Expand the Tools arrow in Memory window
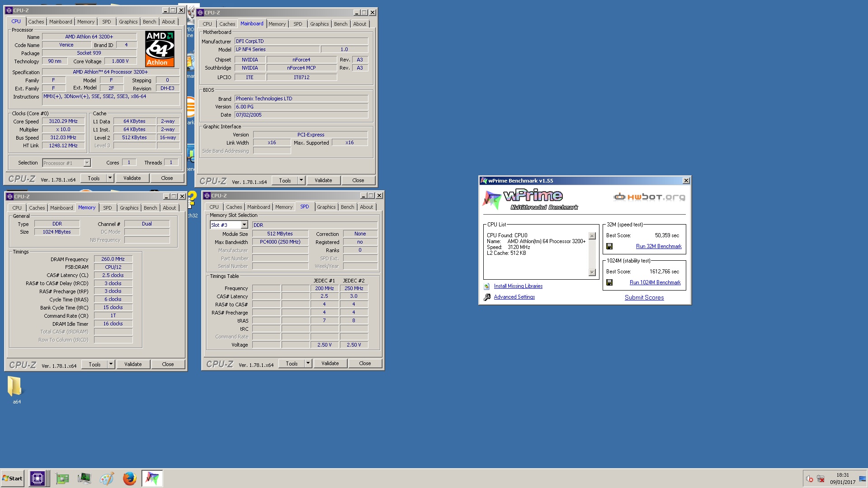The image size is (868, 488). 111,364
